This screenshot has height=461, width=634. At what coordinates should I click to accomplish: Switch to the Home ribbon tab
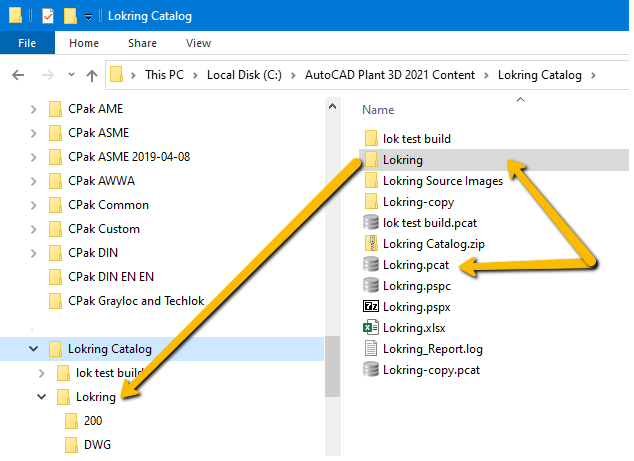coord(84,43)
